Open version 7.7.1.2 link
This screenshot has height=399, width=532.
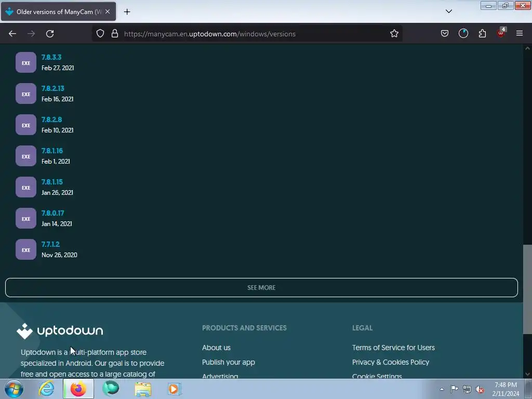pos(50,244)
